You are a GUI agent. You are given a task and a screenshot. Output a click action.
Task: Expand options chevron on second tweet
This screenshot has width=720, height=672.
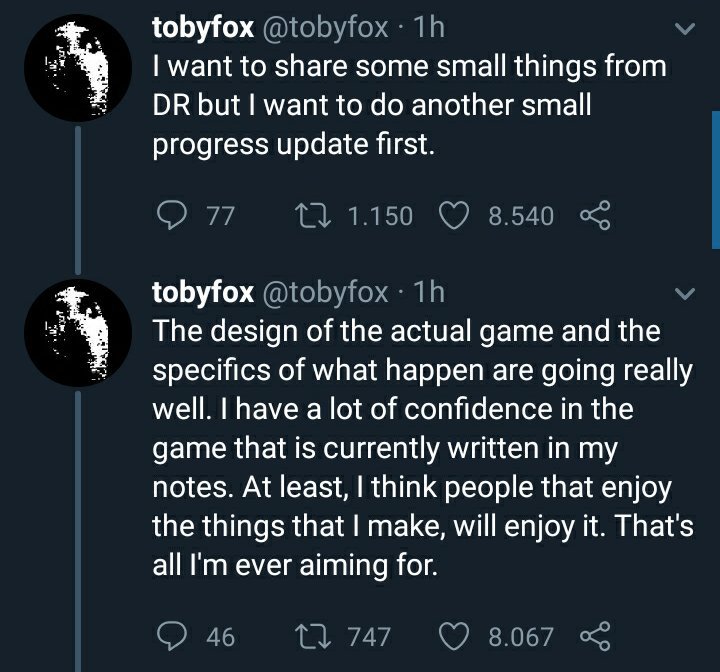tap(685, 294)
